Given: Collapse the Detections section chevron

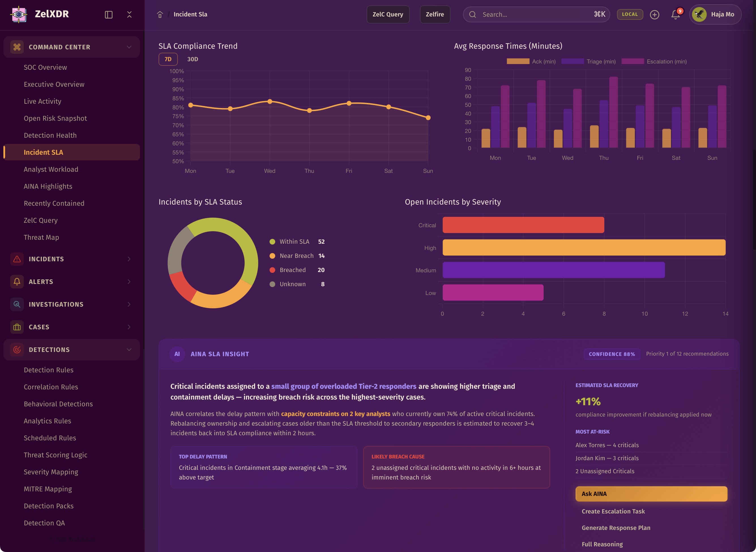Looking at the screenshot, I should [129, 350].
